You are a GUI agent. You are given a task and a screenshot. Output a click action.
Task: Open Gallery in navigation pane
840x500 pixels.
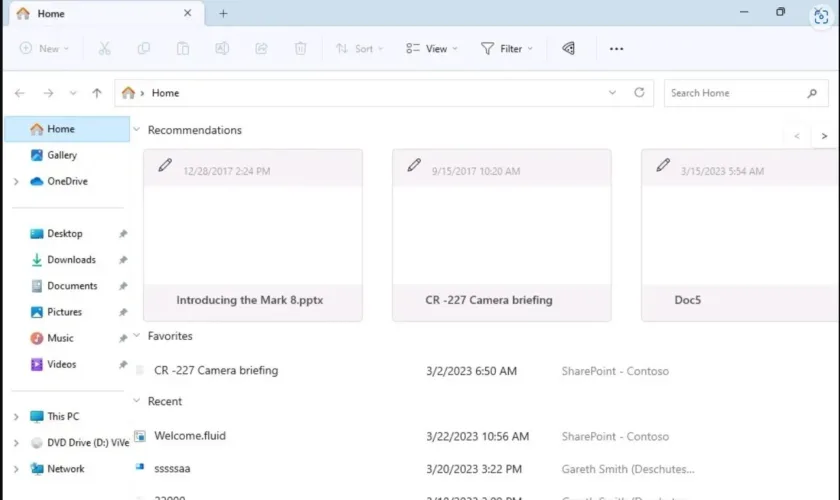coord(62,155)
